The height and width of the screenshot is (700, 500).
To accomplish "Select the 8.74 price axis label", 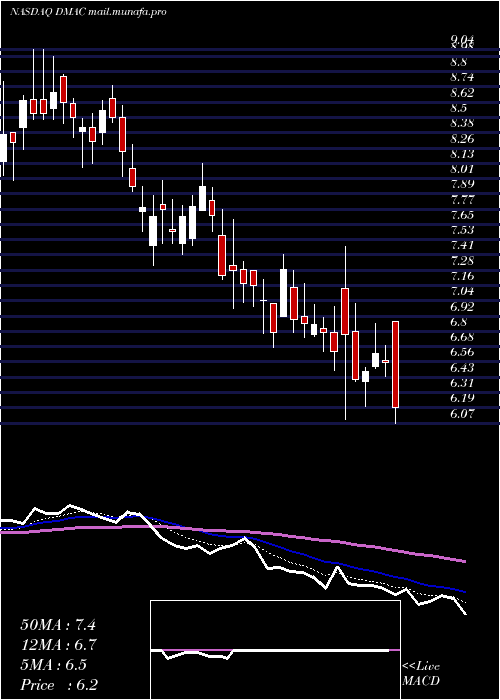I will tap(462, 77).
